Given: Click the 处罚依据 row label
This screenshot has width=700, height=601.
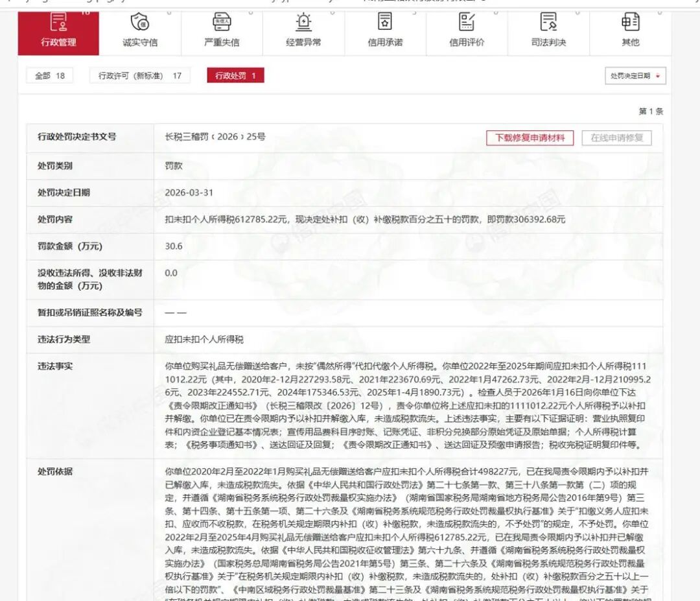Looking at the screenshot, I should (x=55, y=471).
